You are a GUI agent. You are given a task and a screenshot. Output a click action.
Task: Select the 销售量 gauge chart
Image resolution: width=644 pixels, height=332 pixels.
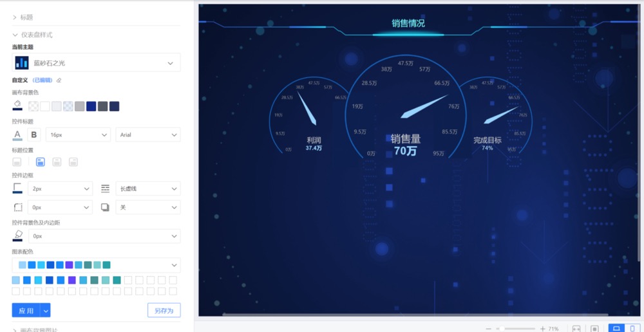pos(406,107)
